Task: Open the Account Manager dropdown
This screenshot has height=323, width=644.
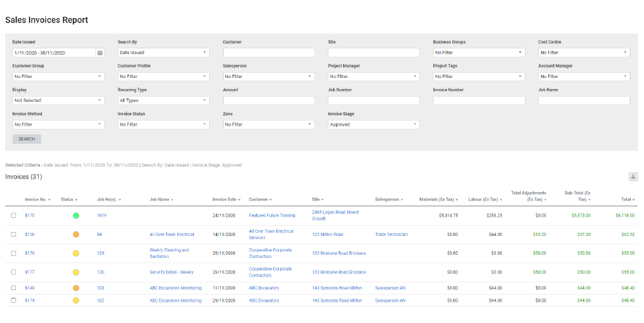Action: (x=584, y=77)
